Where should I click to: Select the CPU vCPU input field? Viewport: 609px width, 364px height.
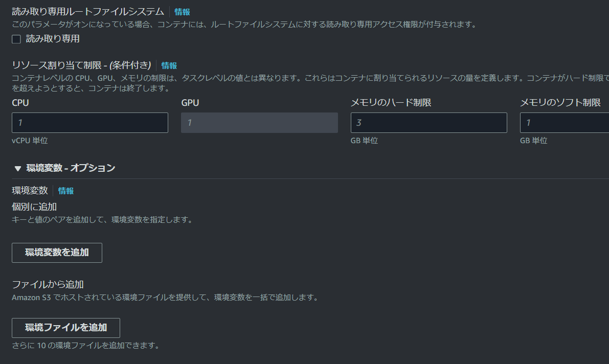tap(89, 122)
